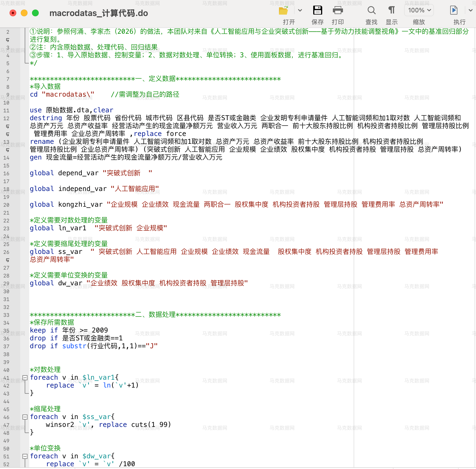This screenshot has width=476, height=469.
Task: Run the do-file with Execute icon
Action: [x=454, y=10]
